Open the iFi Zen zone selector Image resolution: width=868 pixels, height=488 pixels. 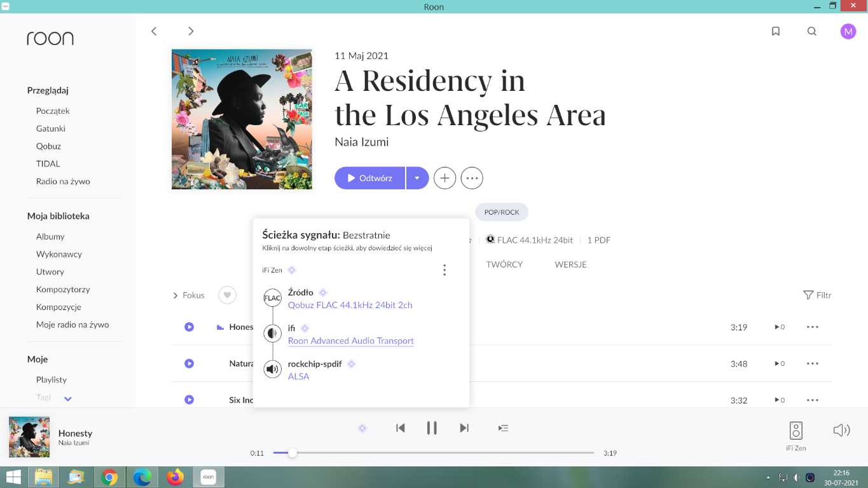(x=796, y=436)
